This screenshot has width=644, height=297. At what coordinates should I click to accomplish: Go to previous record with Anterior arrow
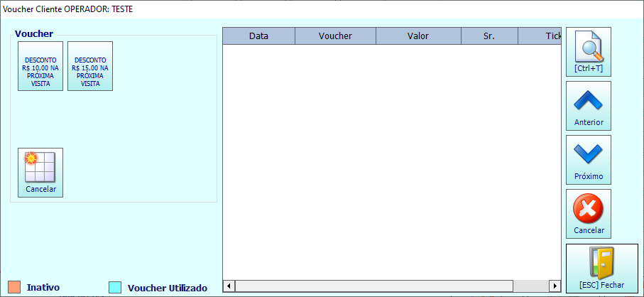point(588,106)
